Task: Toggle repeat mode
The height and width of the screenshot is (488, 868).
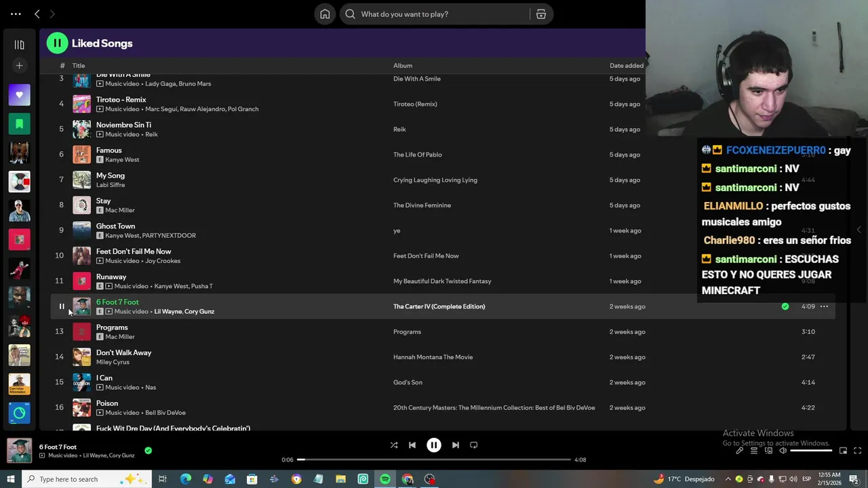Action: (x=474, y=445)
